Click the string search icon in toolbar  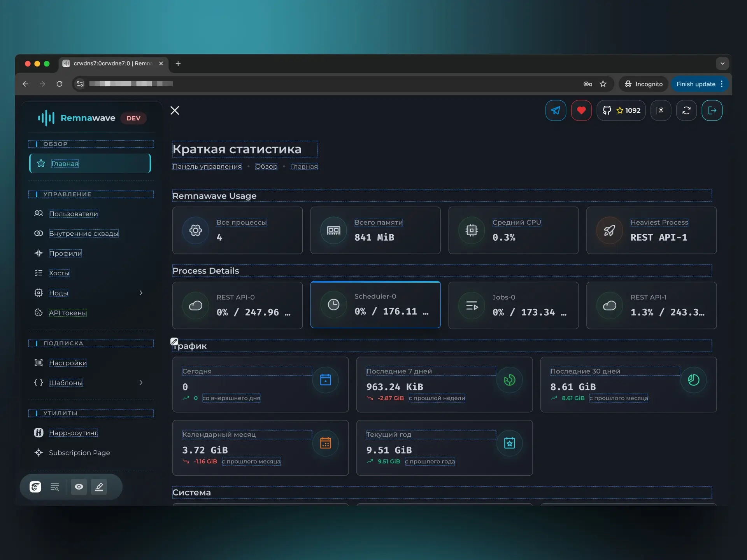pyautogui.click(x=55, y=487)
